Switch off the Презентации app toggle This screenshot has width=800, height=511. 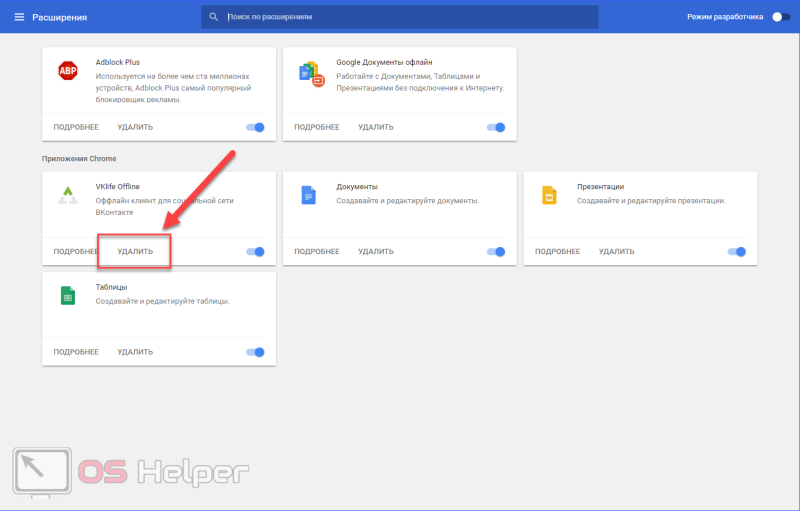tap(737, 251)
